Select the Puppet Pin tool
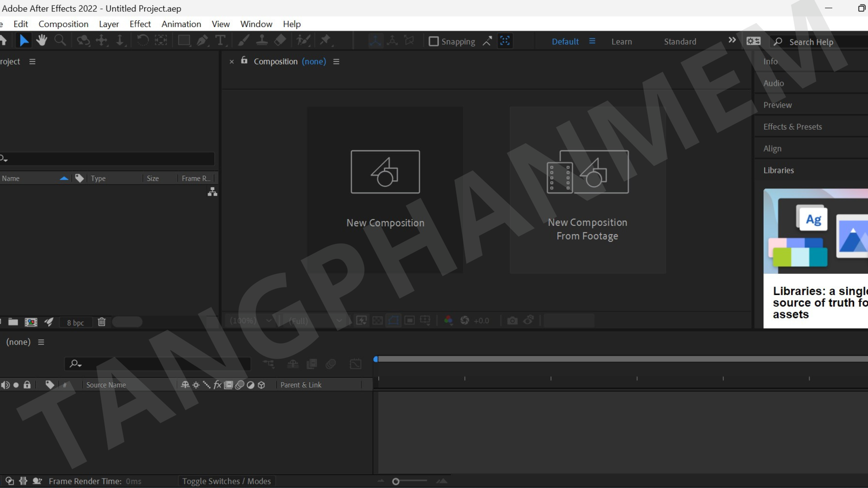This screenshot has height=488, width=868. 325,40
